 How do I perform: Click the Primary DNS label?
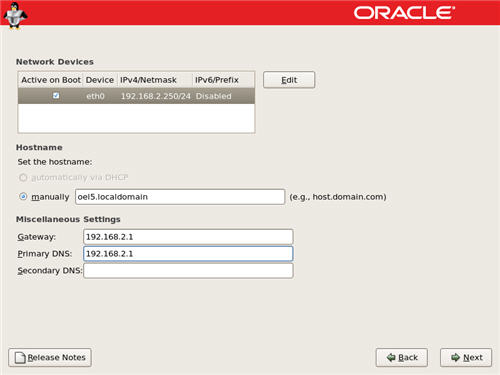pyautogui.click(x=45, y=254)
